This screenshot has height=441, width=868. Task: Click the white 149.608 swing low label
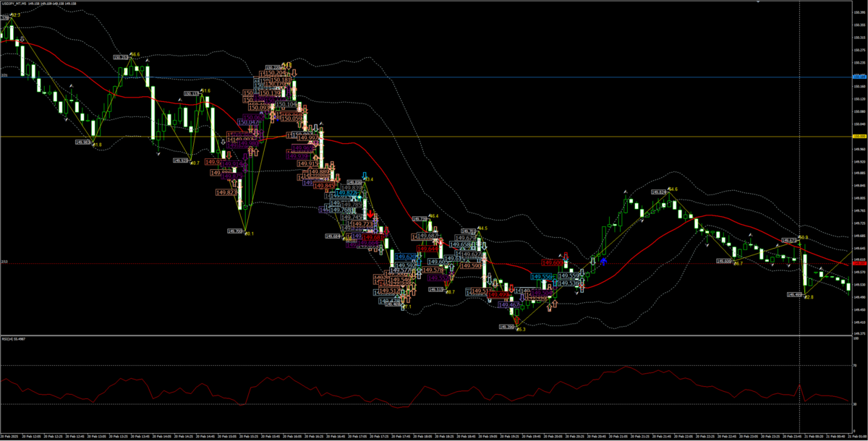pyautogui.click(x=725, y=262)
